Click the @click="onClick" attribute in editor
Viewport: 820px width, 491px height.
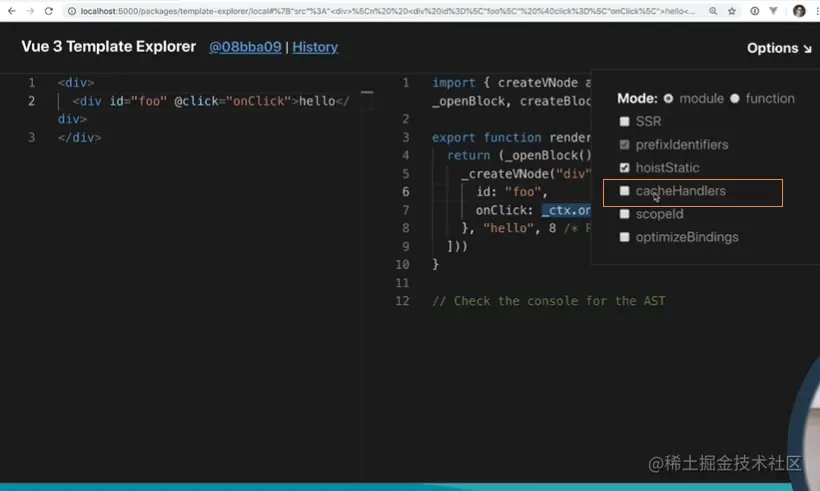pos(233,101)
